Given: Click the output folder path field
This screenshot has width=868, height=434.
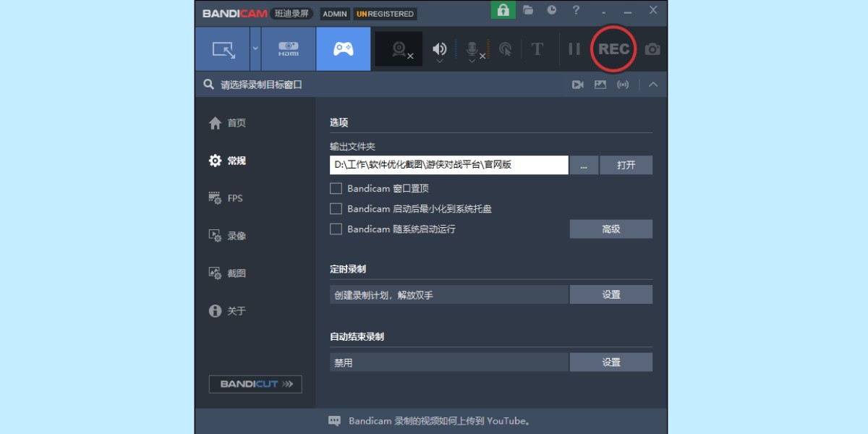Looking at the screenshot, I should coord(448,165).
